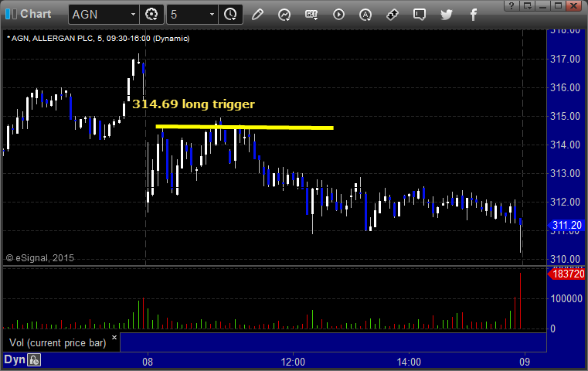Open the symbol settings gear menu
Screen dimensions: 588x371
(151, 15)
